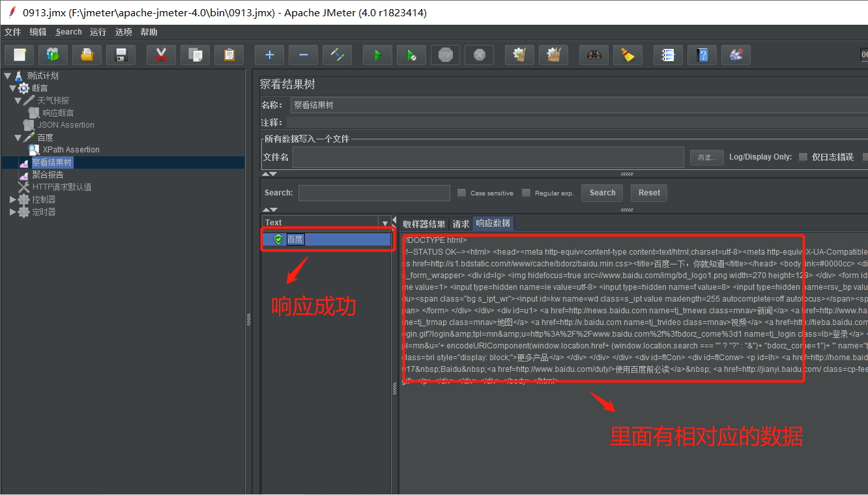Open the Templates toolbar icon

53,55
